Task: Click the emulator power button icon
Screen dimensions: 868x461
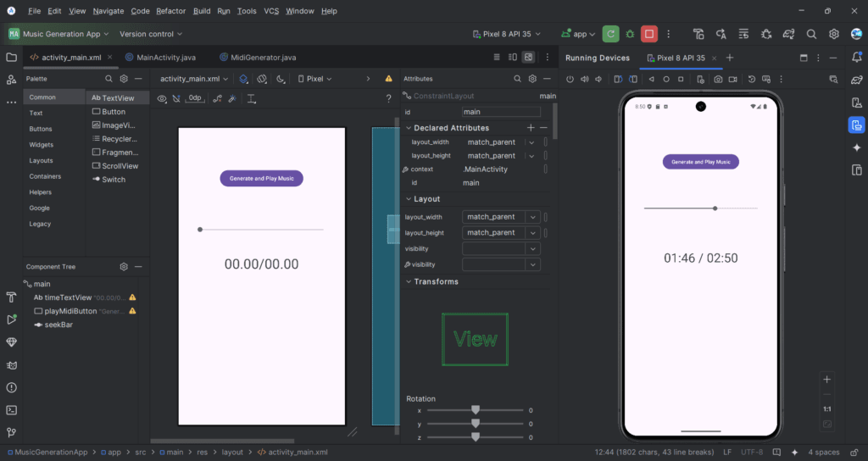Action: point(570,79)
